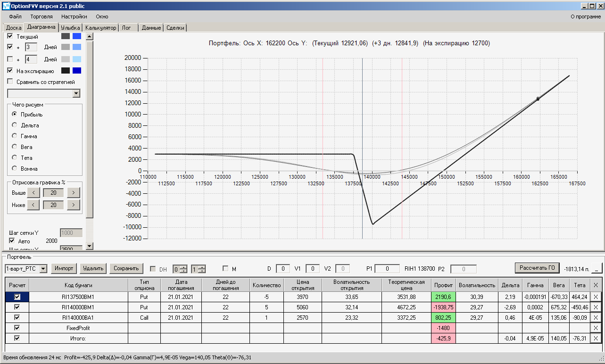Switch to the Калькулятор tab

(101, 28)
